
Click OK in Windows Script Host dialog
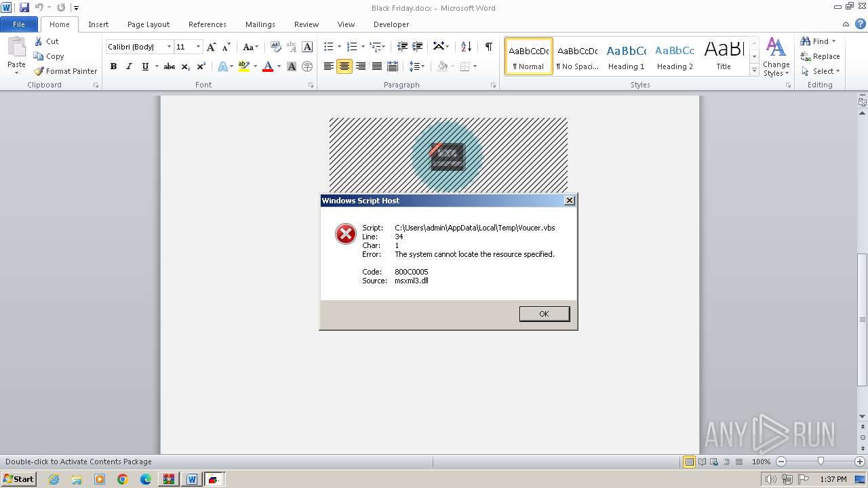544,314
